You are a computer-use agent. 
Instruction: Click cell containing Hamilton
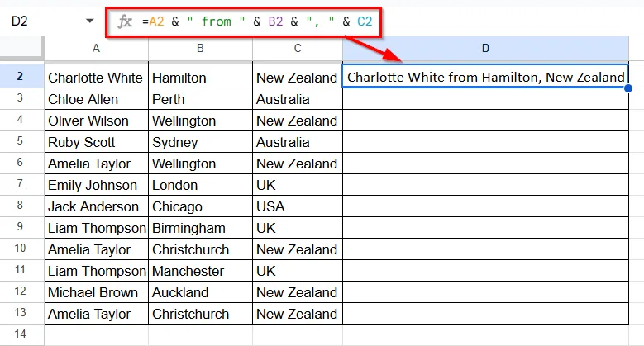(200, 77)
